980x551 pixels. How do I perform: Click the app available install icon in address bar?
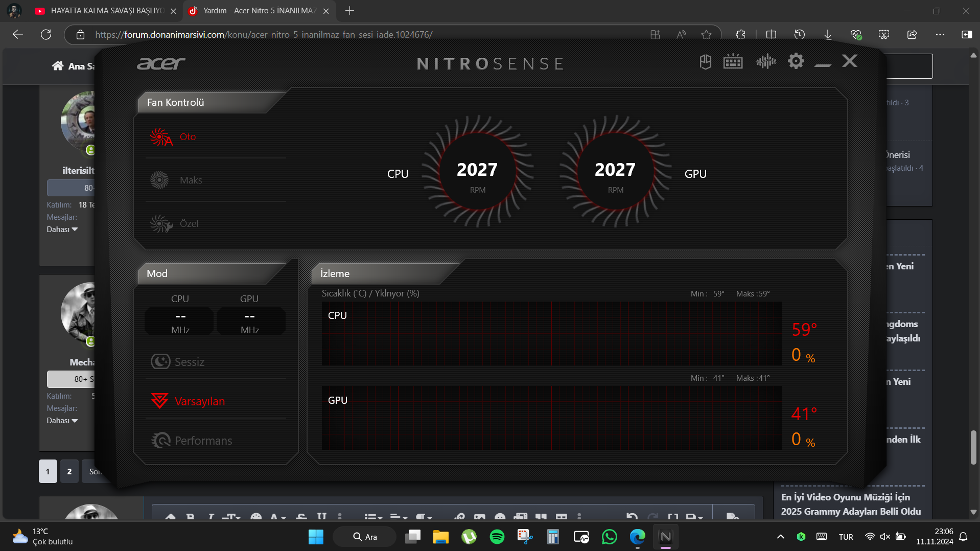click(655, 35)
